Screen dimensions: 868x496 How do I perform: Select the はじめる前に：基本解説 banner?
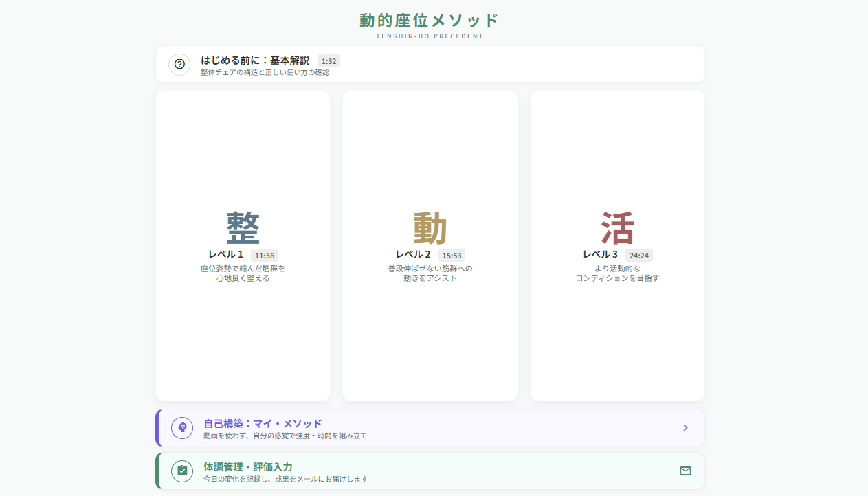tap(430, 64)
